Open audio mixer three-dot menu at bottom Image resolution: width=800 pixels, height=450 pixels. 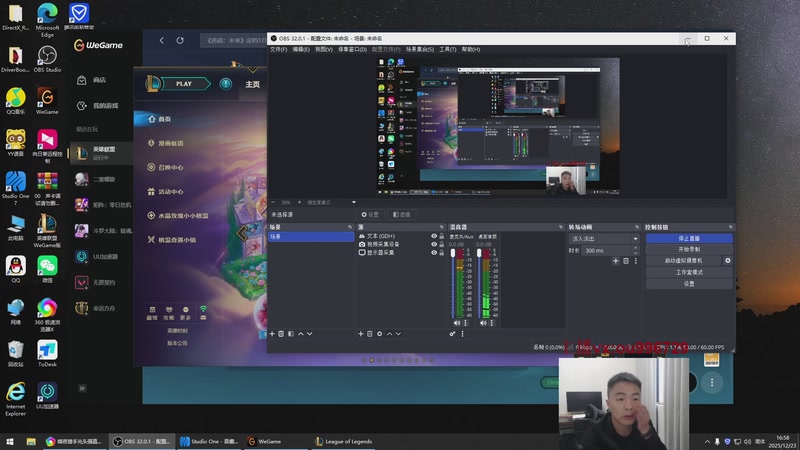click(x=463, y=334)
